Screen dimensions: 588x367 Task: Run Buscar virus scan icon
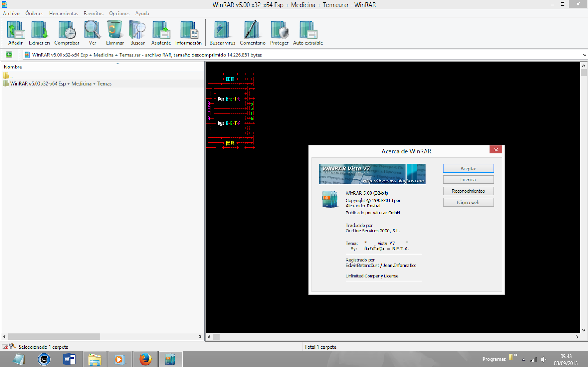tap(222, 33)
